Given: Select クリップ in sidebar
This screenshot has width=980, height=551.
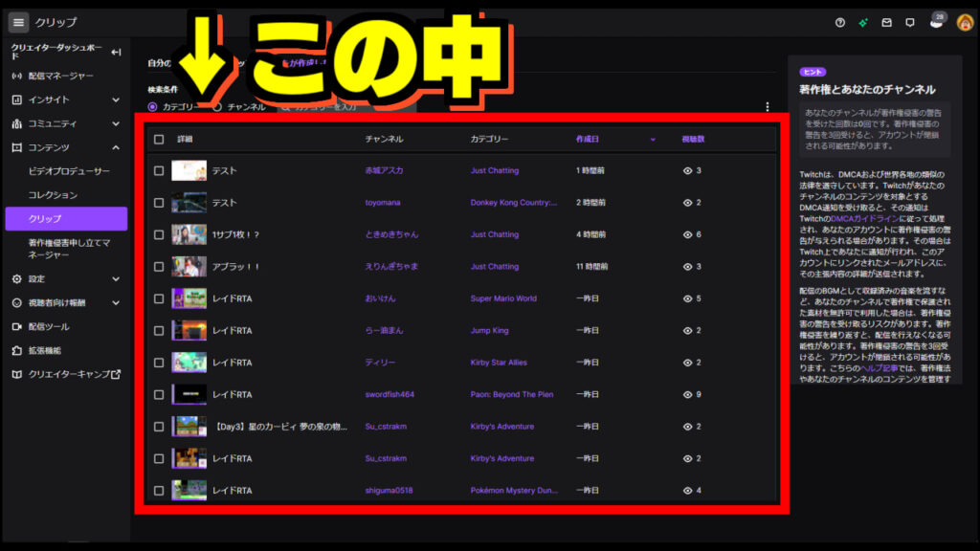Looking at the screenshot, I should pyautogui.click(x=66, y=219).
